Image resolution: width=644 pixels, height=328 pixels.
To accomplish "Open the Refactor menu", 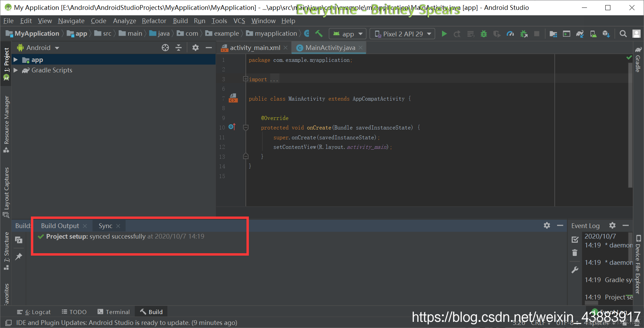I will [154, 21].
